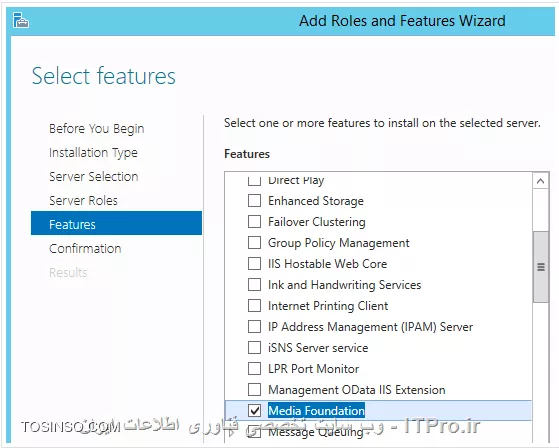
Task: Click the features list scrollbar thumb
Action: point(540,267)
